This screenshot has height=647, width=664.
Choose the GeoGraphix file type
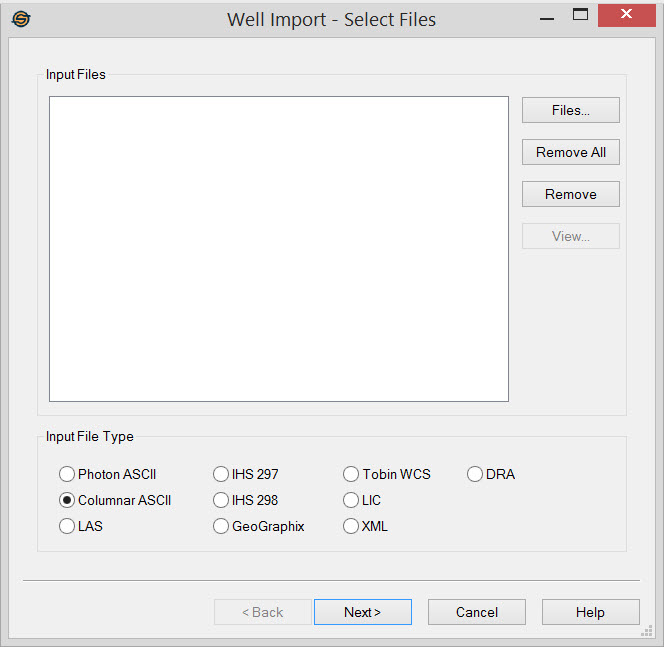point(221,526)
